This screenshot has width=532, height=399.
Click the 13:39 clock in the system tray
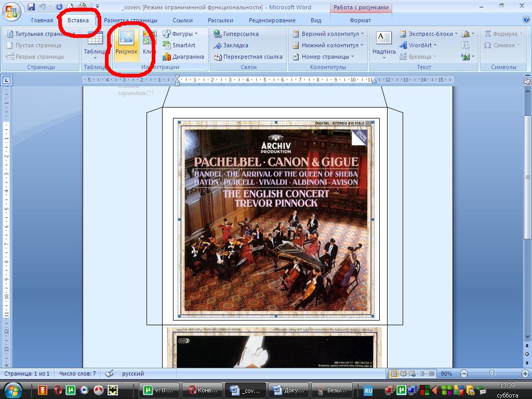[507, 386]
